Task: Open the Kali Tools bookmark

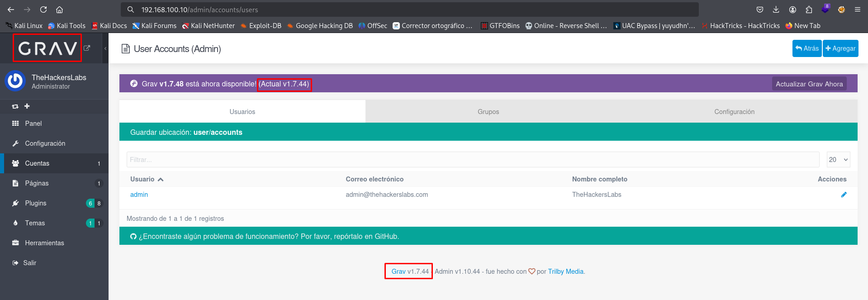Action: click(67, 26)
